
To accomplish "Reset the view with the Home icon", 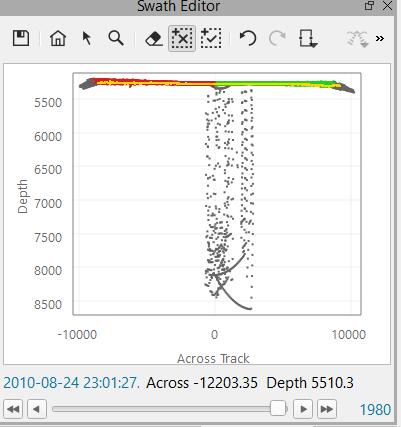I will [58, 38].
